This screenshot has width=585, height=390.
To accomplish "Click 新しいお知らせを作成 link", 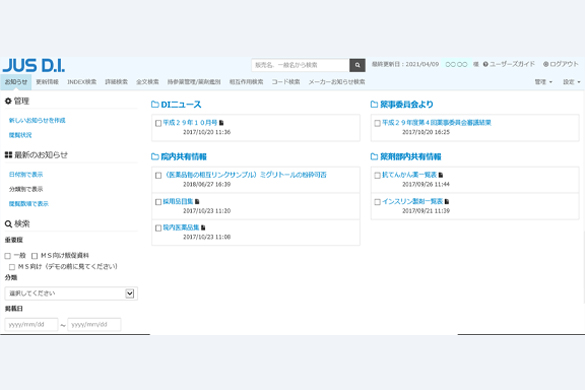I will click(37, 120).
